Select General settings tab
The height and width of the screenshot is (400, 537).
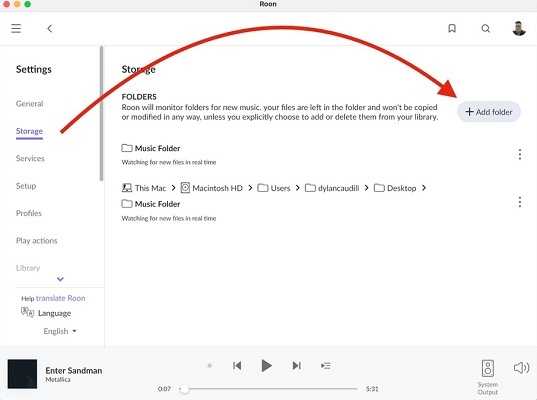point(29,103)
